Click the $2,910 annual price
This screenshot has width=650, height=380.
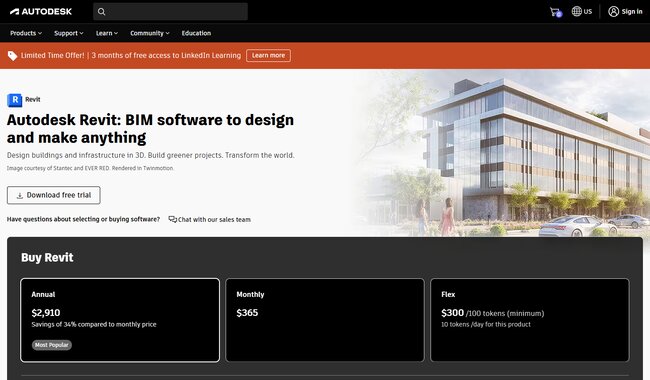click(x=46, y=313)
